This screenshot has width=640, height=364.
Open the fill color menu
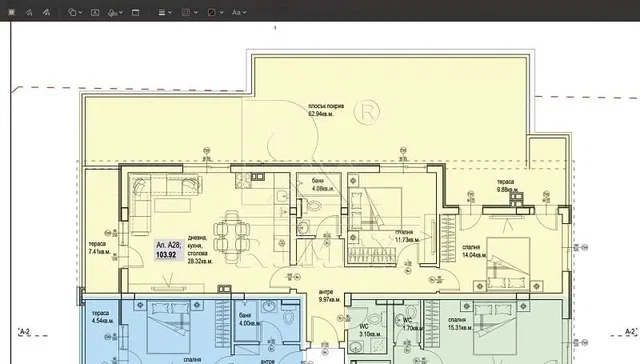click(x=215, y=12)
